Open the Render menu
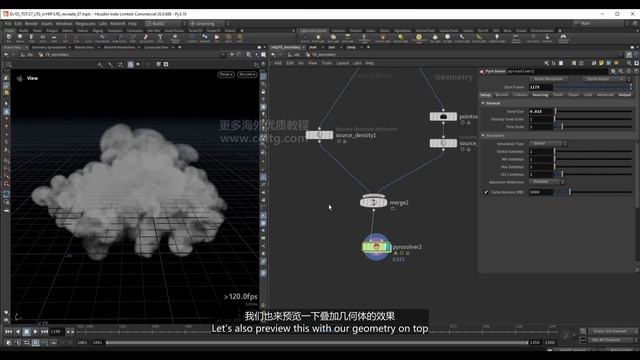This screenshot has width=640, height=360. [x=31, y=24]
